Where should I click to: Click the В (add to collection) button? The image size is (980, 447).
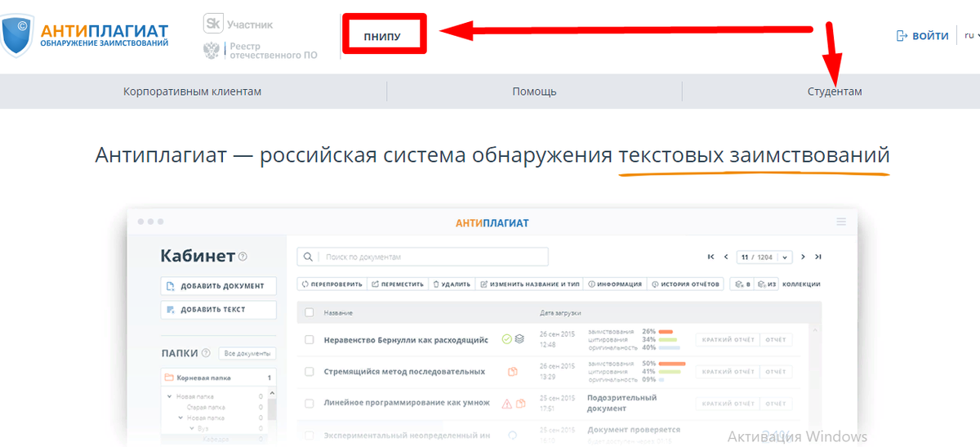pyautogui.click(x=742, y=284)
